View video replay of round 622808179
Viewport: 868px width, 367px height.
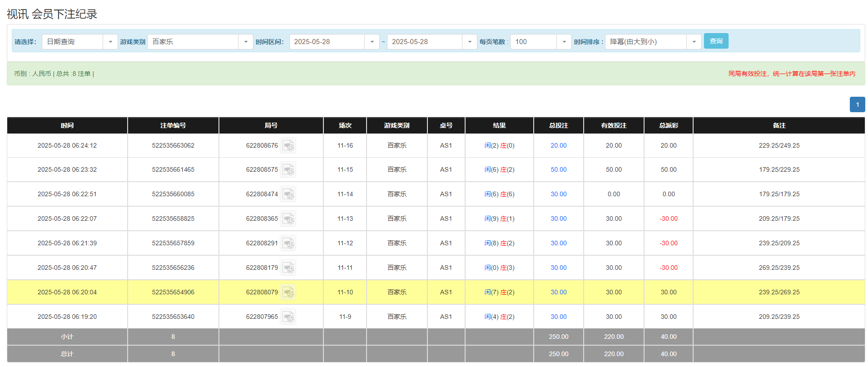(288, 268)
